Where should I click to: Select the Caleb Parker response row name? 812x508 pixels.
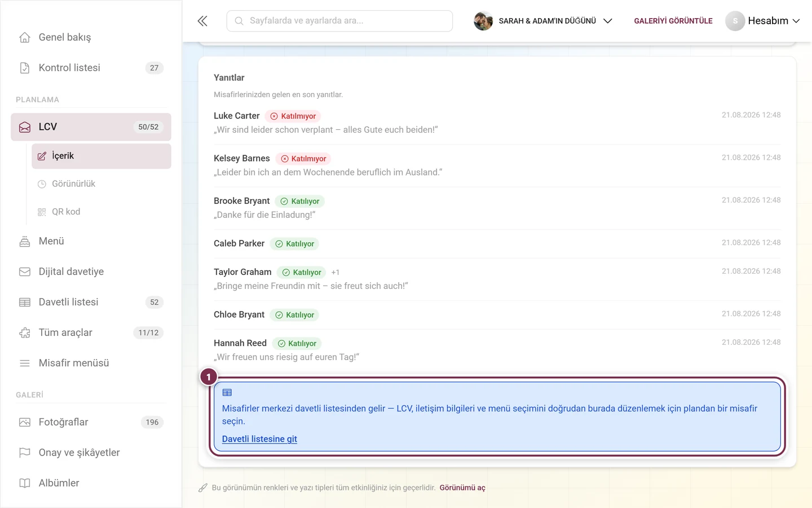[239, 243]
